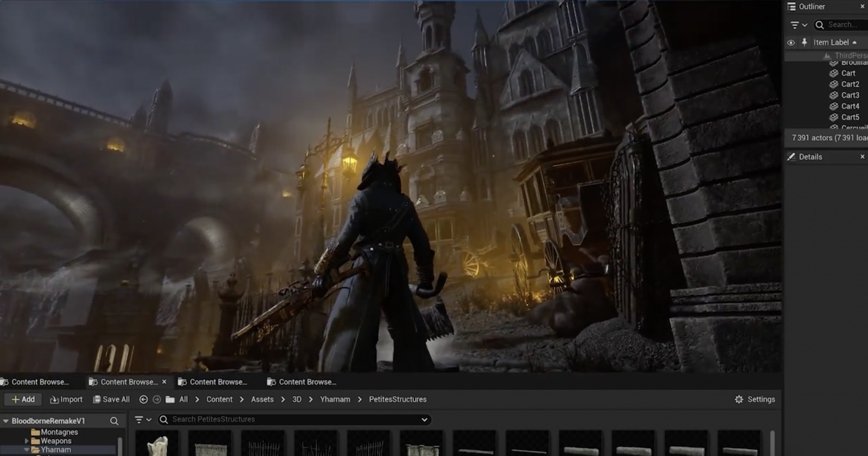Viewport: 868px width, 456px height.
Task: Click the Import button
Action: point(66,400)
